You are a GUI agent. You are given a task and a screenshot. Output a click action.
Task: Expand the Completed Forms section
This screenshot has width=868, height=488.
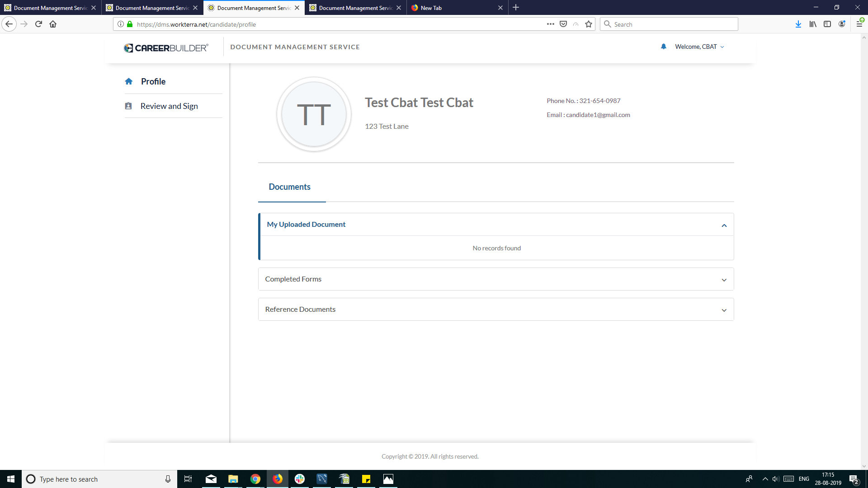724,280
